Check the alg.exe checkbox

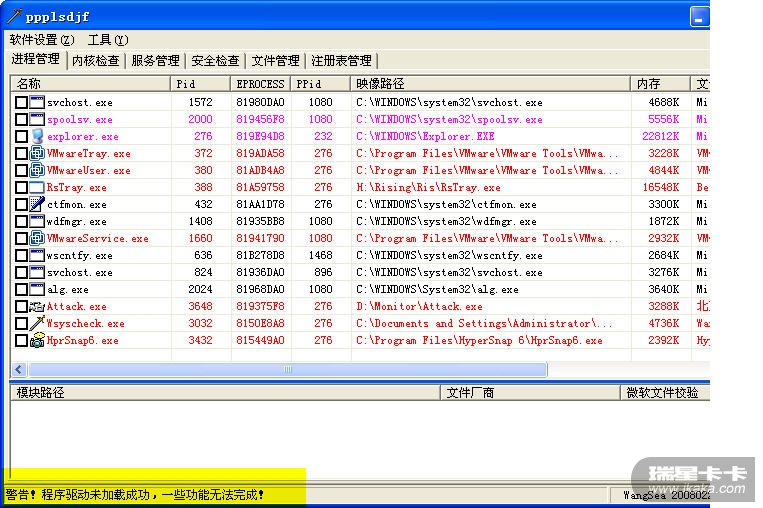[21, 290]
